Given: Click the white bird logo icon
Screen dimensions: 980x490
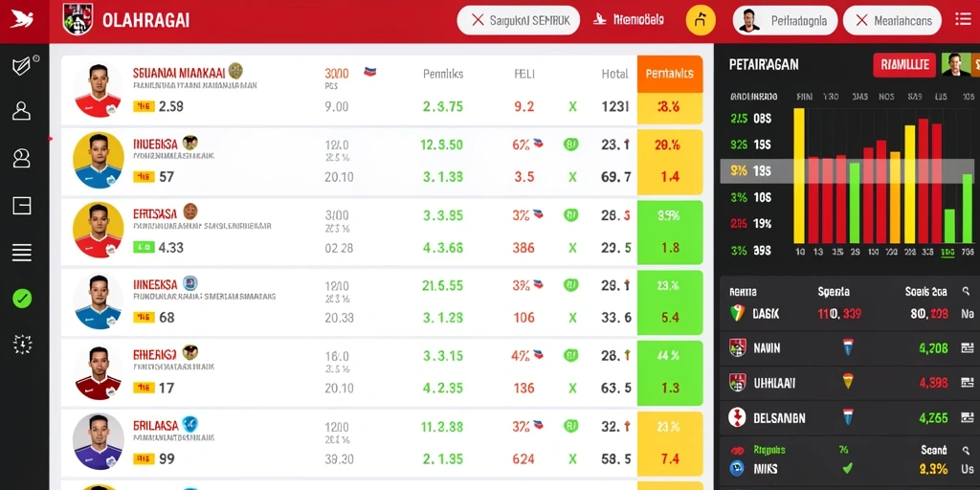Looking at the screenshot, I should click(x=22, y=19).
